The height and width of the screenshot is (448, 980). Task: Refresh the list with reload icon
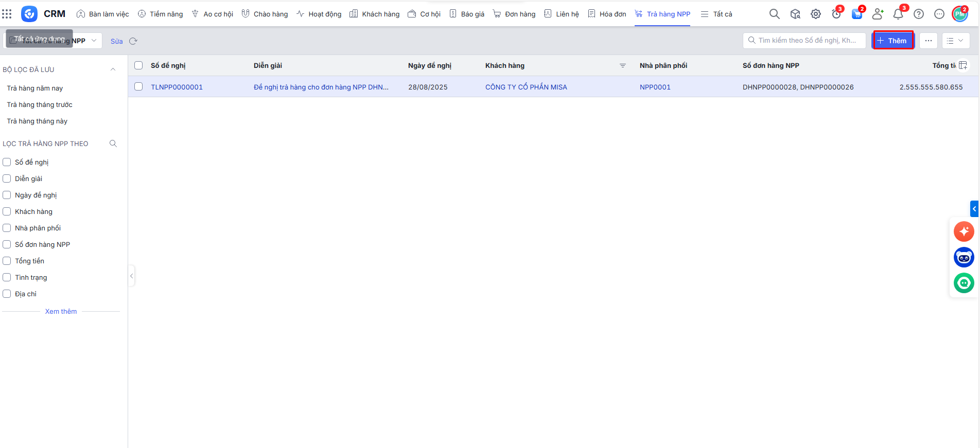point(133,41)
